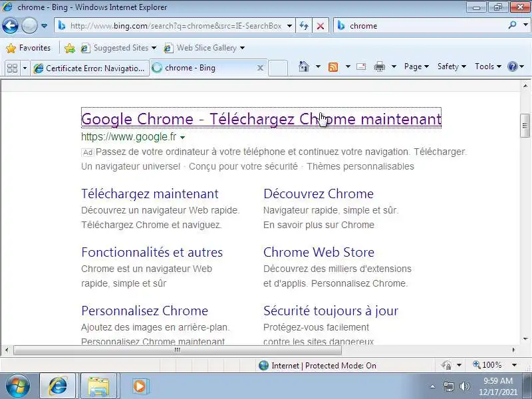Open the Téléchargez maintenant sitelink
532x399 pixels.
click(150, 194)
